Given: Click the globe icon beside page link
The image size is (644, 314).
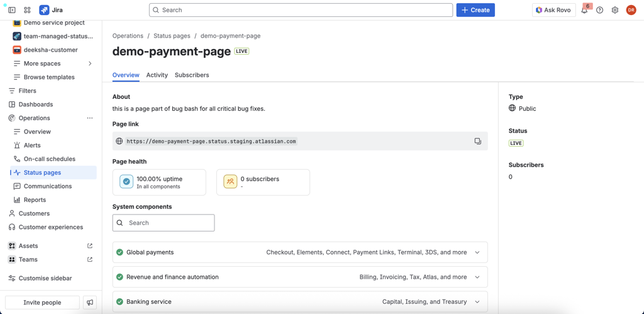Looking at the screenshot, I should (119, 141).
